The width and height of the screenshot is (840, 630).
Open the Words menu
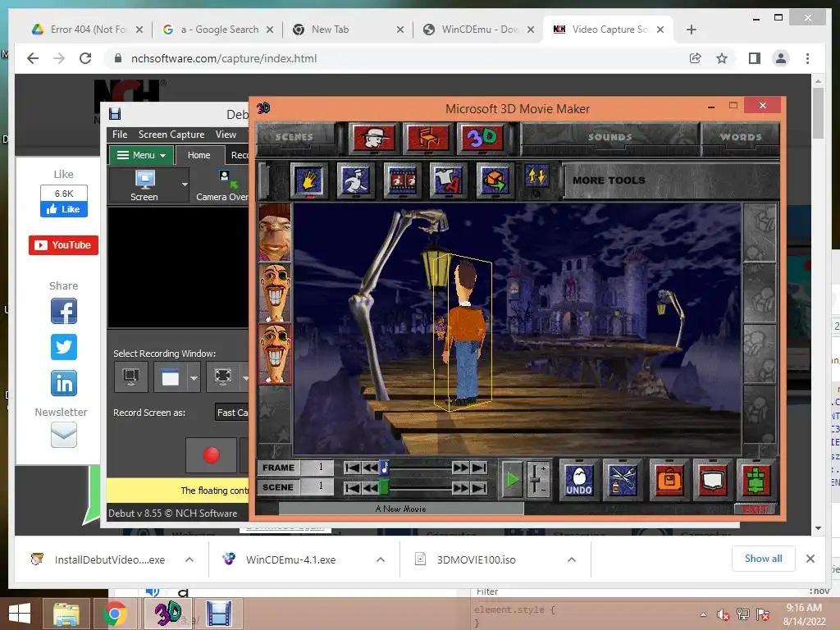741,137
